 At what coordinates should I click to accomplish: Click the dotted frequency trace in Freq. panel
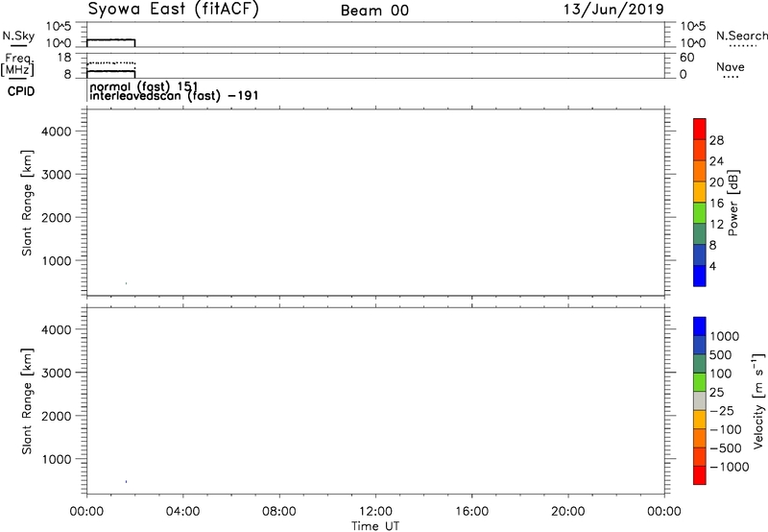pyautogui.click(x=111, y=63)
